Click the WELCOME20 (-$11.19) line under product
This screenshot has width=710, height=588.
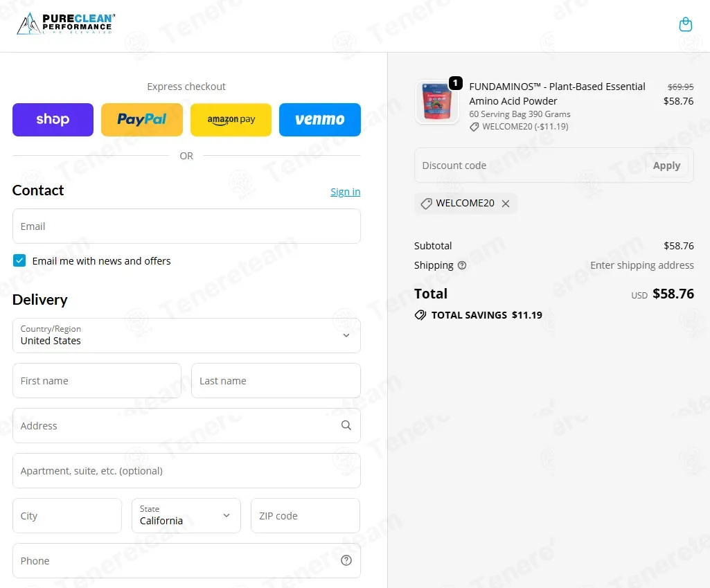[x=519, y=127]
